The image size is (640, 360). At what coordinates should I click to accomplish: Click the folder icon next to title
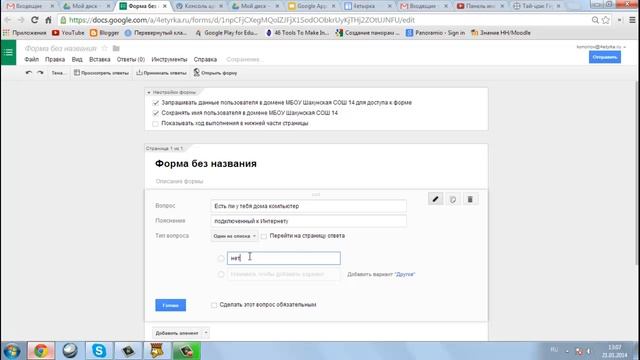tap(116, 48)
